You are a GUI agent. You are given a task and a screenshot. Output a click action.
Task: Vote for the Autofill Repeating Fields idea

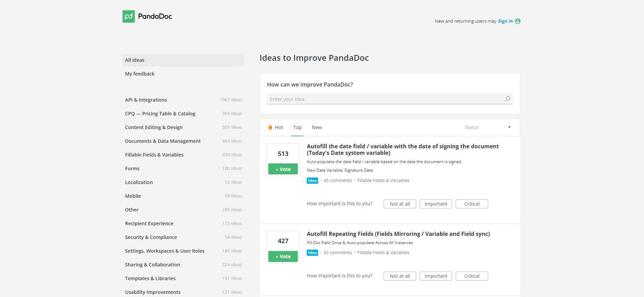pos(283,256)
